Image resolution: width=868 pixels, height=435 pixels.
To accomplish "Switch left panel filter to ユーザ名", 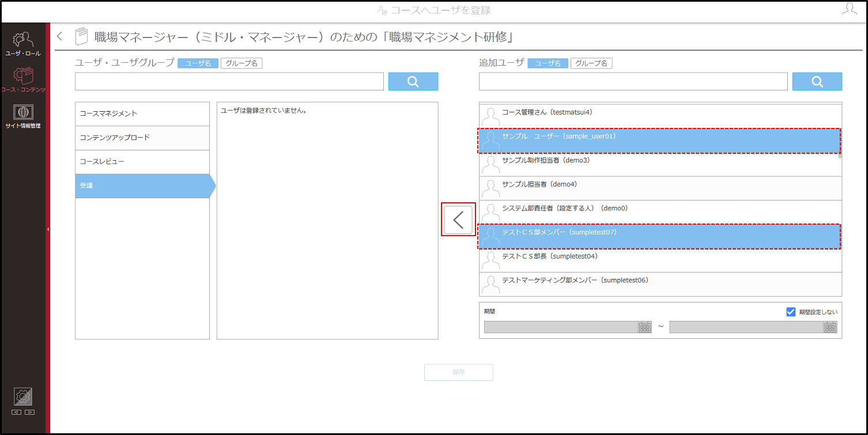I will click(198, 63).
